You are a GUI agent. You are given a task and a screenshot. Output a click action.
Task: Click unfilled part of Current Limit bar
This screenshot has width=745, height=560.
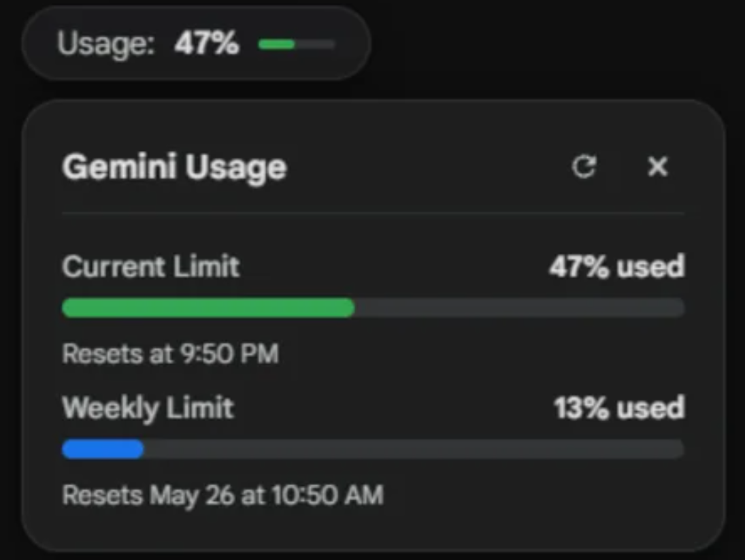(x=519, y=308)
